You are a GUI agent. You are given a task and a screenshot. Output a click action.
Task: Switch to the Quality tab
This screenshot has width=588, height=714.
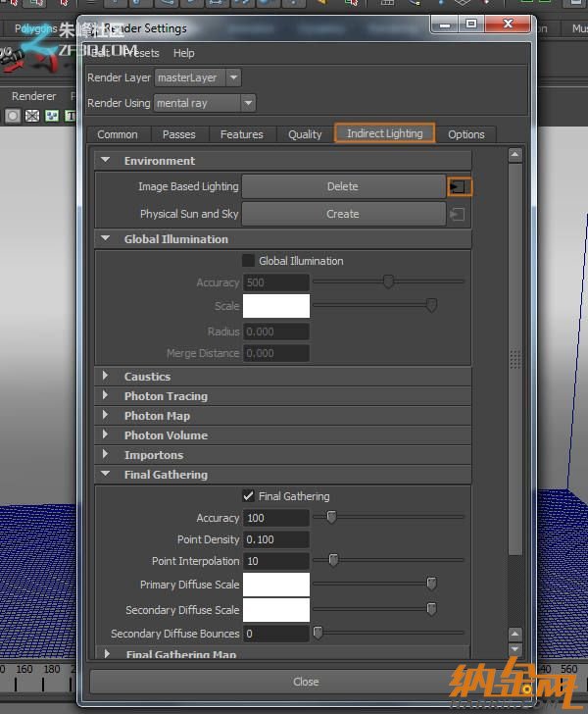(x=305, y=134)
